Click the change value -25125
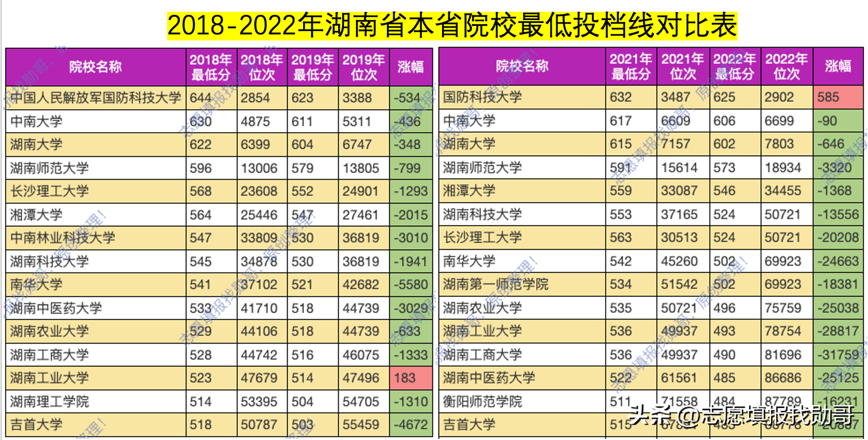 coord(838,377)
